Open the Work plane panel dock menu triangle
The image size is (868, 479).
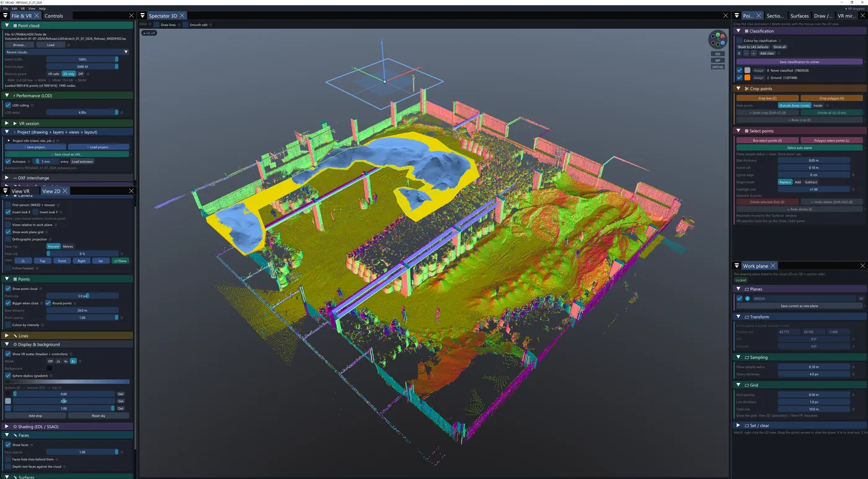[737, 266]
